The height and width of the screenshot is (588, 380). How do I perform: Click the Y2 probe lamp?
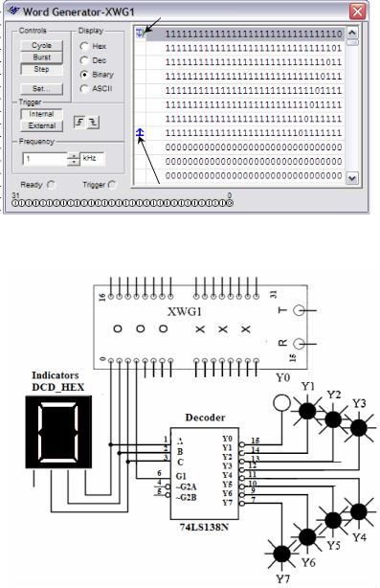(333, 419)
